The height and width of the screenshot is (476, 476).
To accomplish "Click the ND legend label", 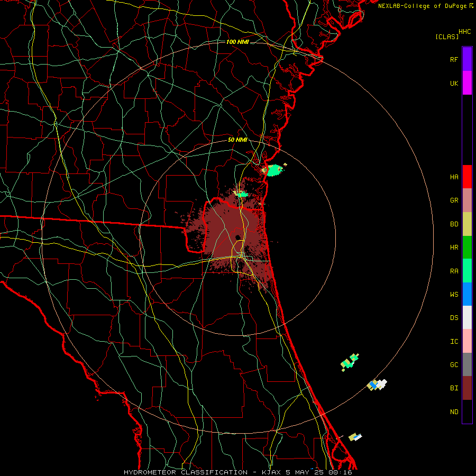I will click(x=454, y=412).
